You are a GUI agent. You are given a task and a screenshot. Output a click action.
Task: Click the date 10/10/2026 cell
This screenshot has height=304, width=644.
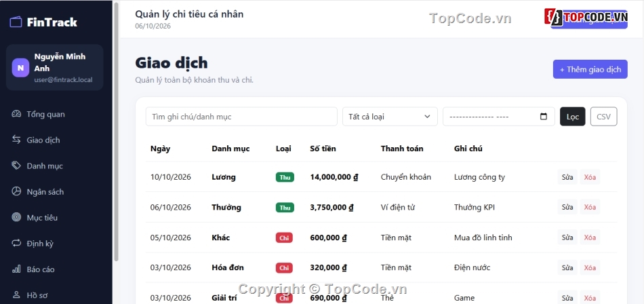tap(171, 177)
